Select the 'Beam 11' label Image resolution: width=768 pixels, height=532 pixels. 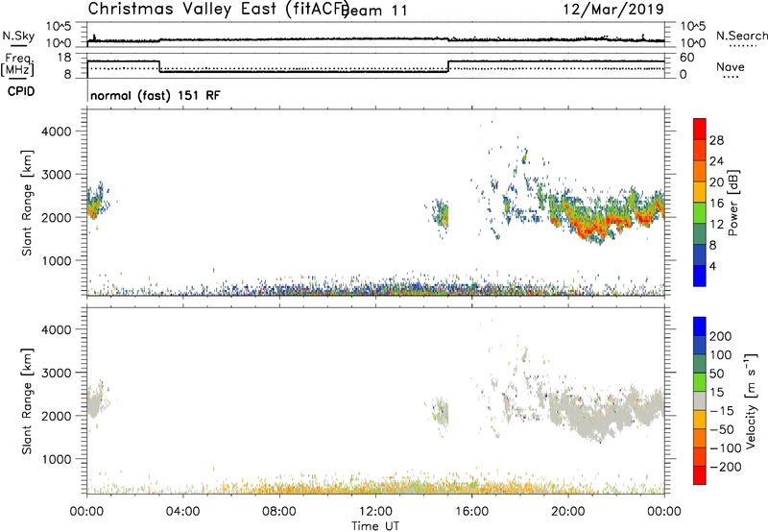tap(376, 11)
